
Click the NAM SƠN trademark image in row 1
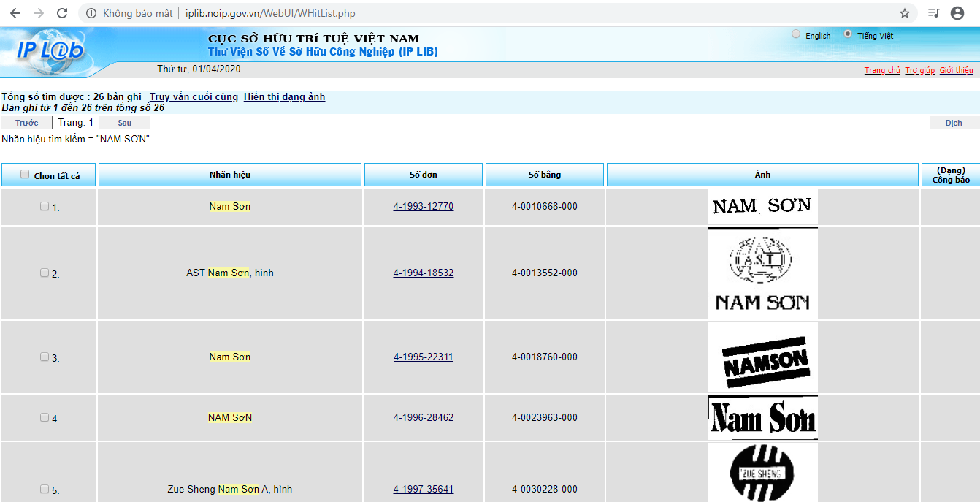(x=763, y=207)
